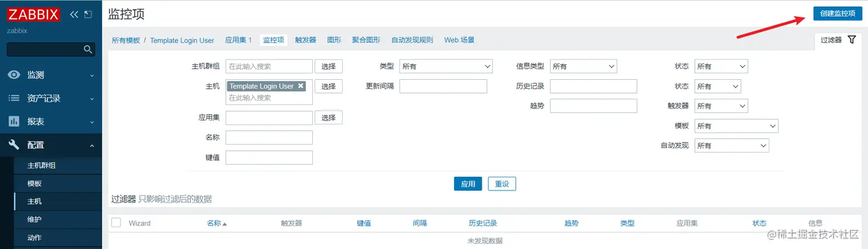Focus the 键值 input field
The image size is (868, 249).
tap(269, 157)
